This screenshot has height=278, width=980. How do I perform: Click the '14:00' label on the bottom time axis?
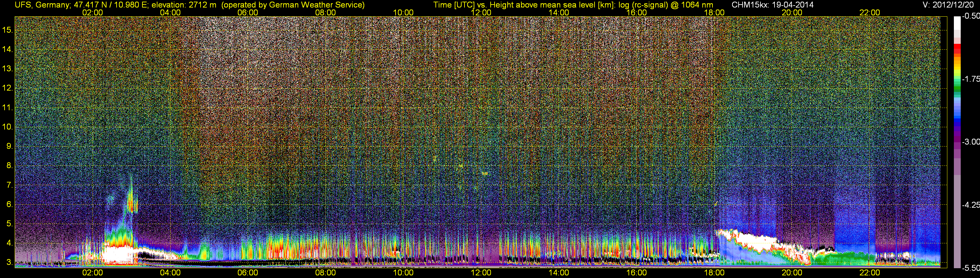559,273
